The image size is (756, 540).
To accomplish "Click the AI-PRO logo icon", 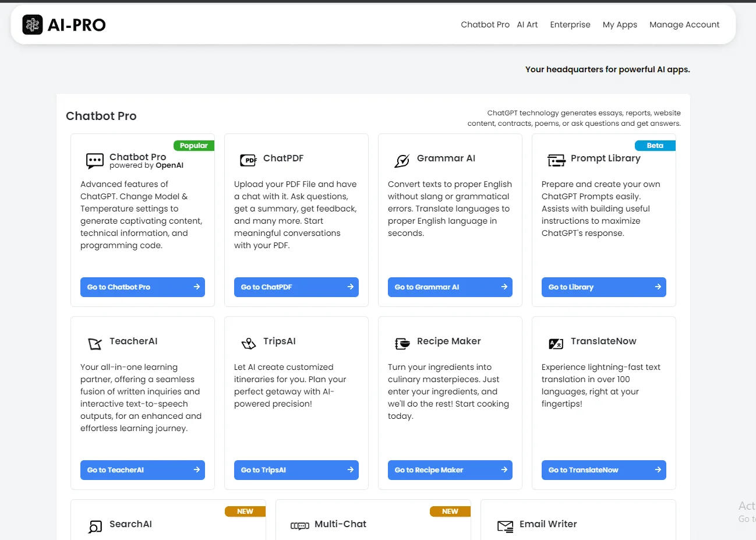I will click(33, 24).
